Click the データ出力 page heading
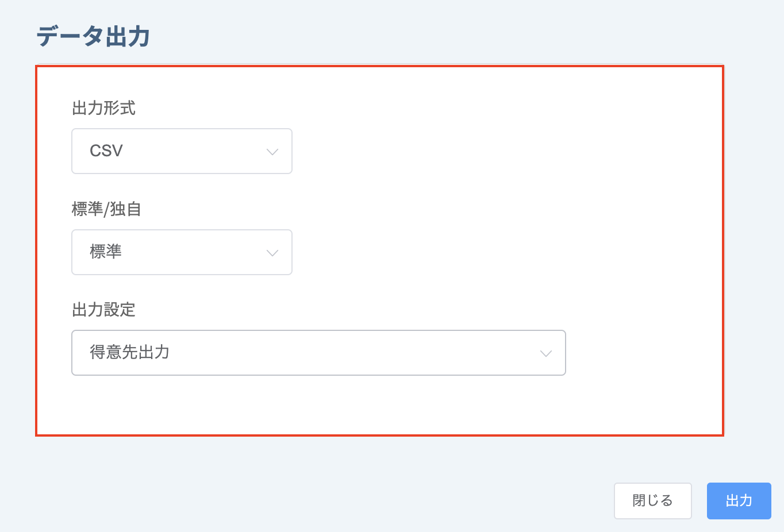The height and width of the screenshot is (532, 784). pos(93,36)
